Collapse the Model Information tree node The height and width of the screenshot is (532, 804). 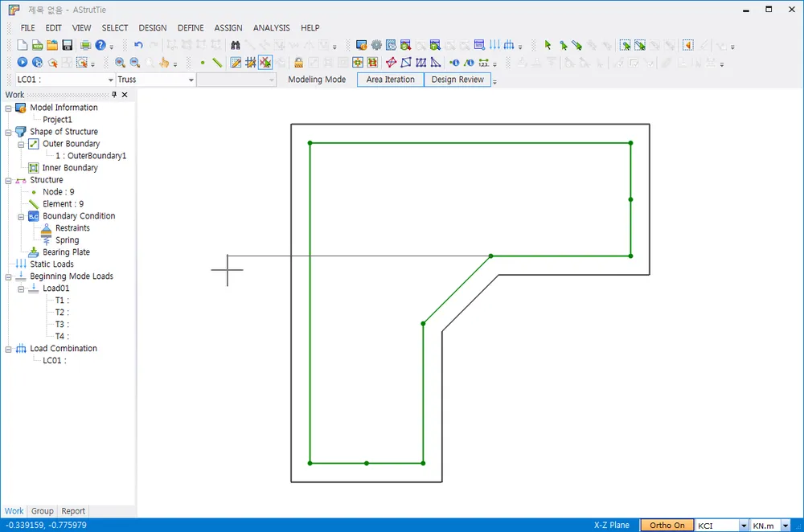pyautogui.click(x=8, y=108)
